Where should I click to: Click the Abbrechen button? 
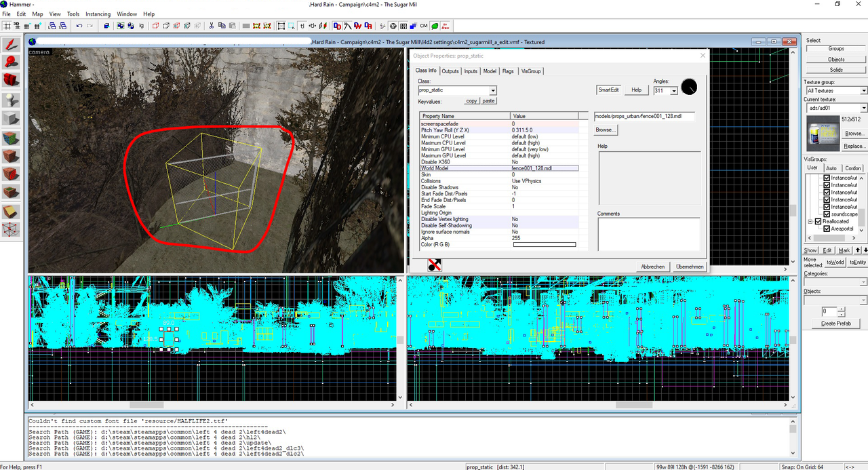pyautogui.click(x=653, y=267)
